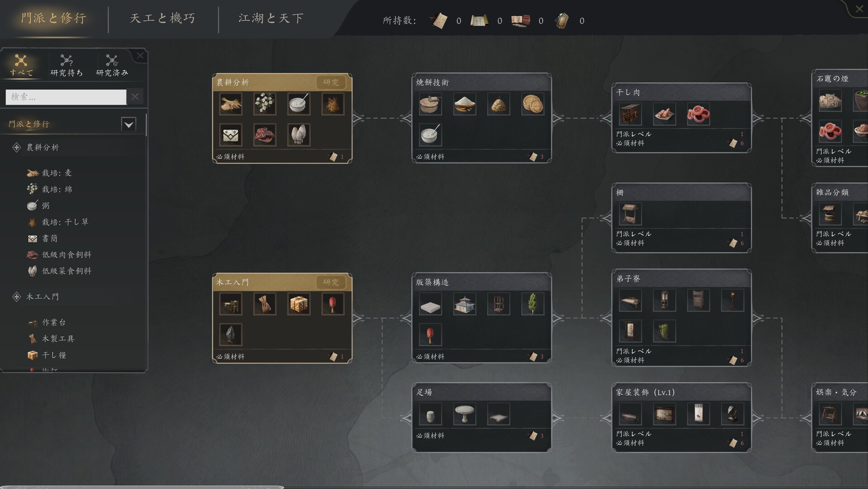Select the well-shaped stall icon in 柵 node
The image size is (868, 489).
pos(630,214)
